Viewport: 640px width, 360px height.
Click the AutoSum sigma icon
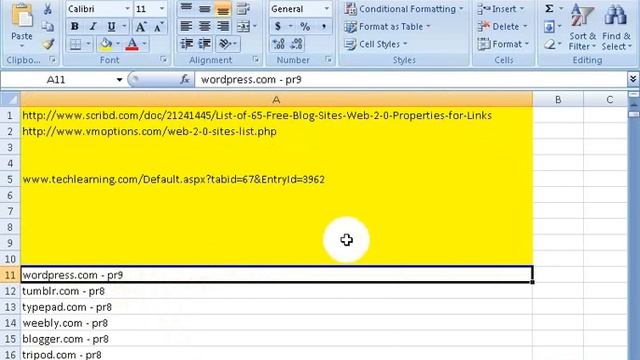point(549,9)
